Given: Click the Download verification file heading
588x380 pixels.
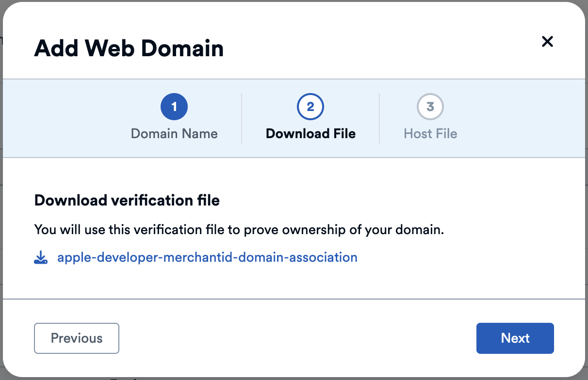Looking at the screenshot, I should [127, 200].
